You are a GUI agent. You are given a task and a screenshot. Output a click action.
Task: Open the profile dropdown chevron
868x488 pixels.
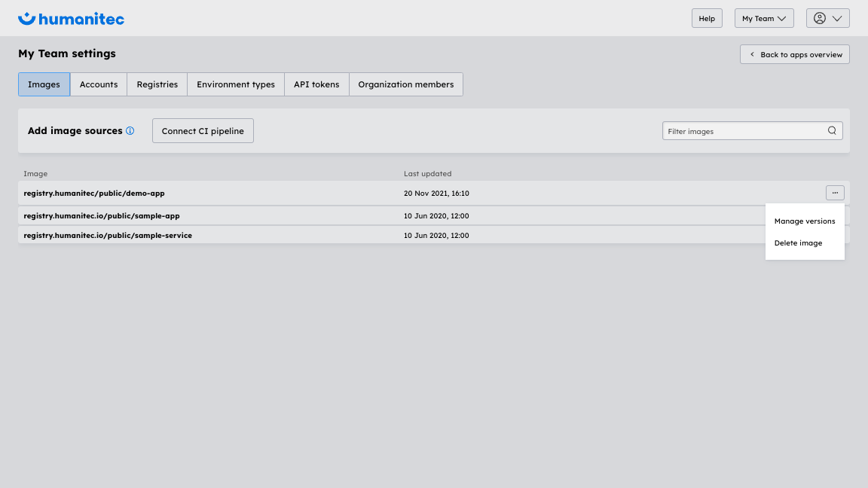836,17
